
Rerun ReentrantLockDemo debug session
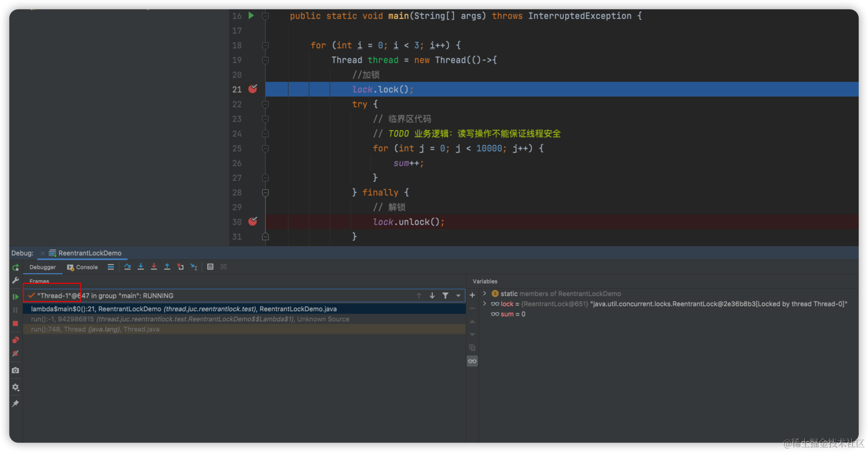pos(15,267)
